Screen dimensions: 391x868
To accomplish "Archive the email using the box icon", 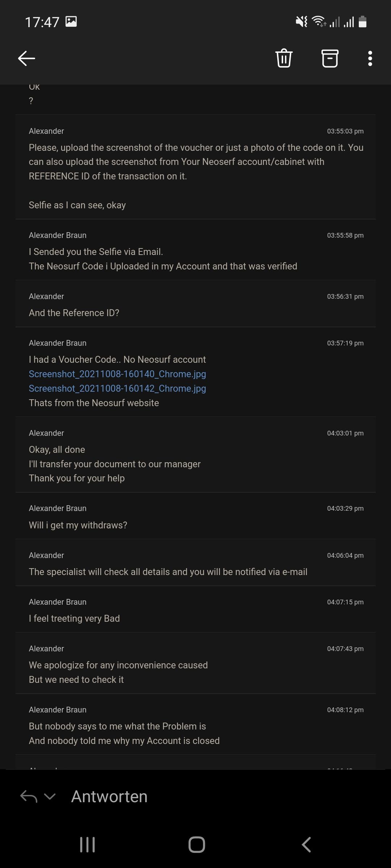I will pyautogui.click(x=330, y=58).
